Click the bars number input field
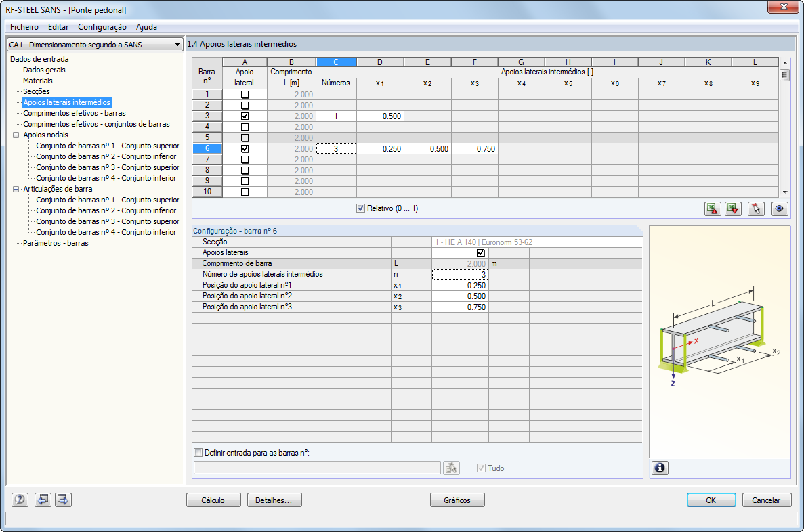 tap(317, 468)
